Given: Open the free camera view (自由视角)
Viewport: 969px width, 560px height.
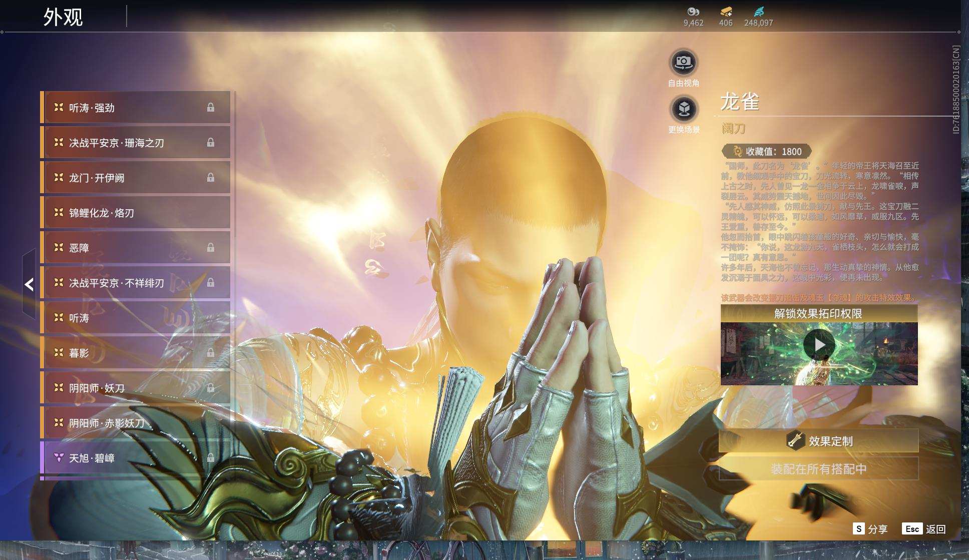Looking at the screenshot, I should tap(683, 63).
